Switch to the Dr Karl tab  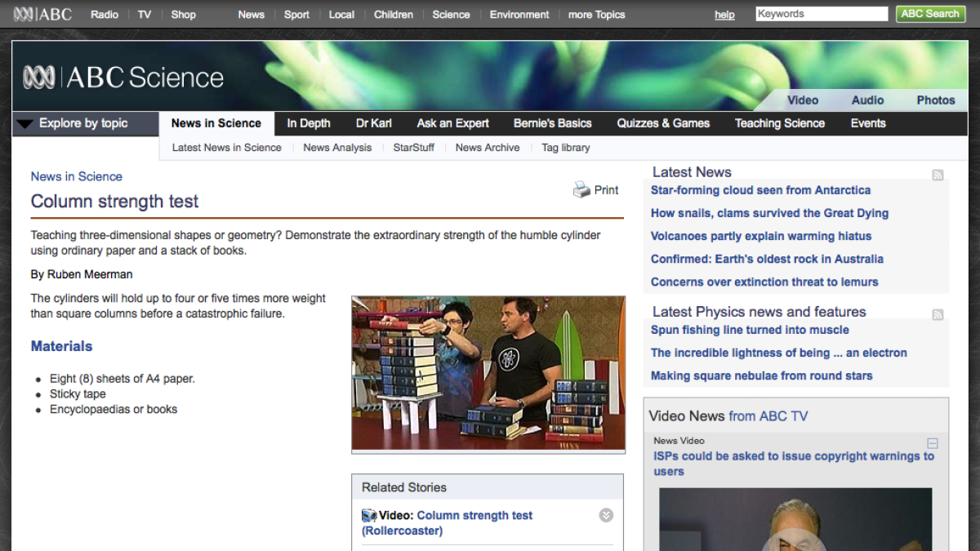tap(373, 123)
